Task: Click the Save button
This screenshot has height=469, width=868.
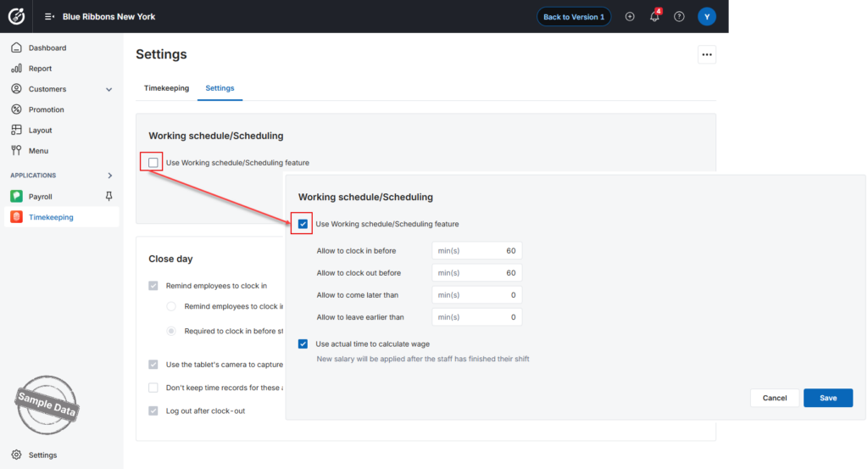Action: [x=828, y=398]
